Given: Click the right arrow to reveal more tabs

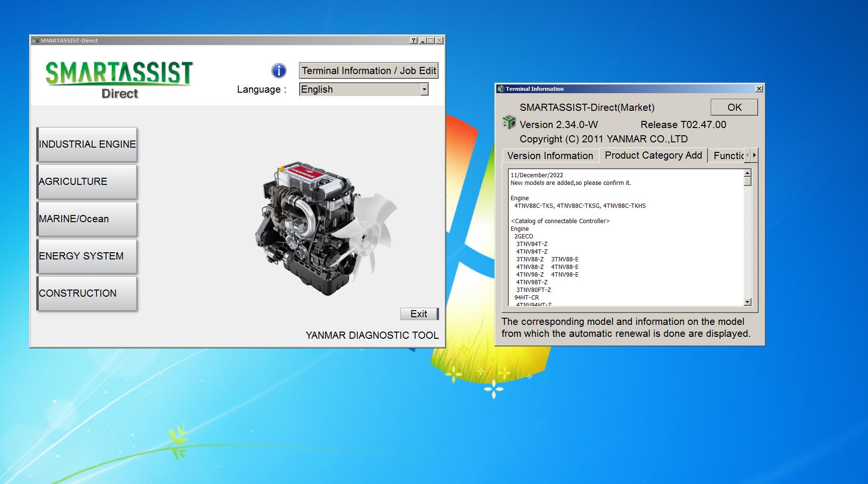Looking at the screenshot, I should (754, 155).
